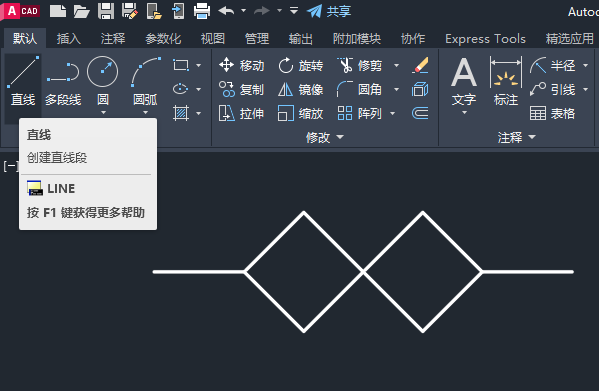Image resolution: width=599 pixels, height=391 pixels.
Task: Click the 旋转 rotate tool
Action: click(x=301, y=66)
